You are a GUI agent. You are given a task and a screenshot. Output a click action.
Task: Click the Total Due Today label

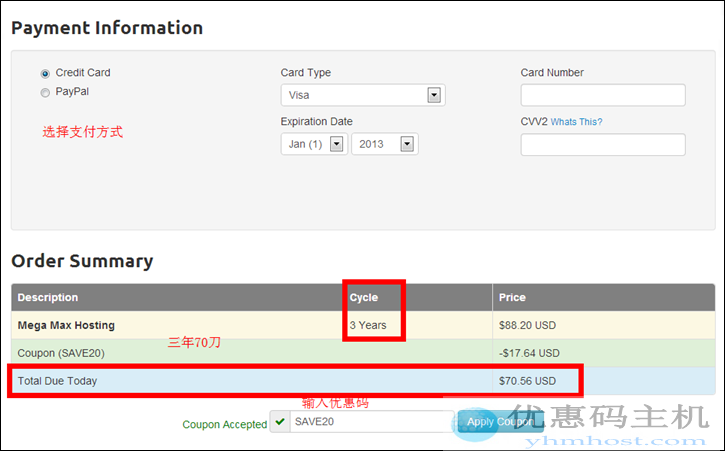pyautogui.click(x=57, y=381)
